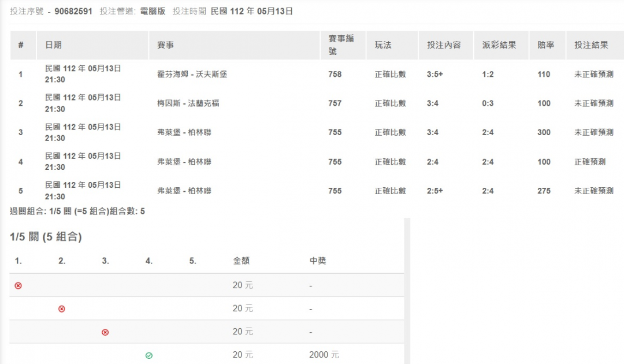Click payout result 1:2

(x=488, y=75)
